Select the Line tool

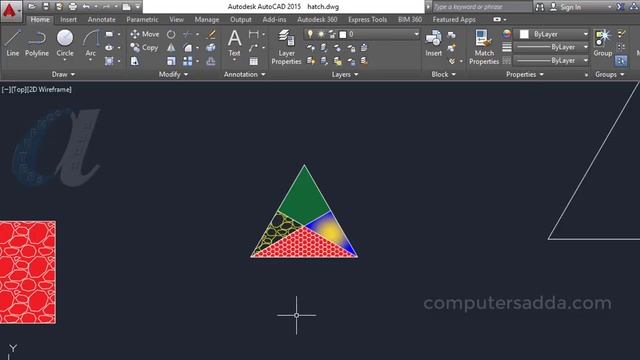point(13,43)
